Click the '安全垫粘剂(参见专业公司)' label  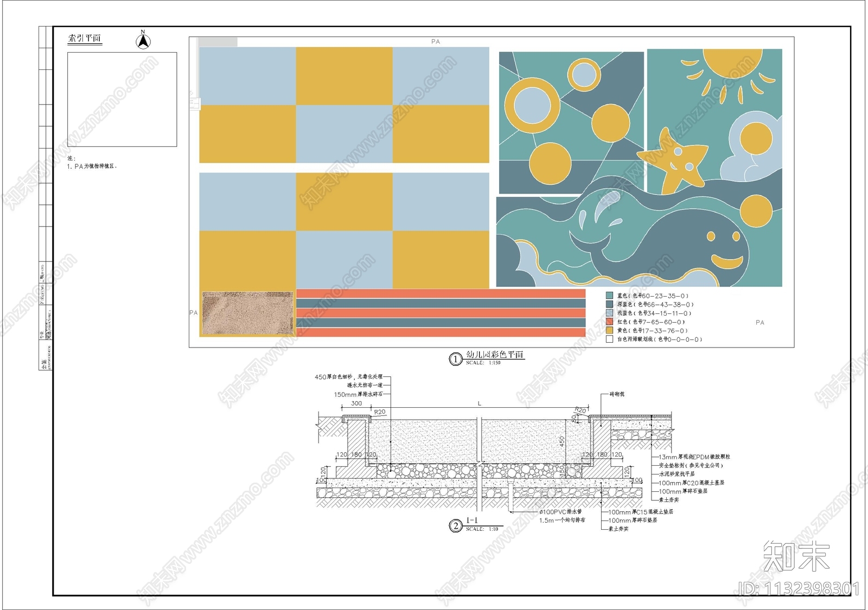click(691, 466)
